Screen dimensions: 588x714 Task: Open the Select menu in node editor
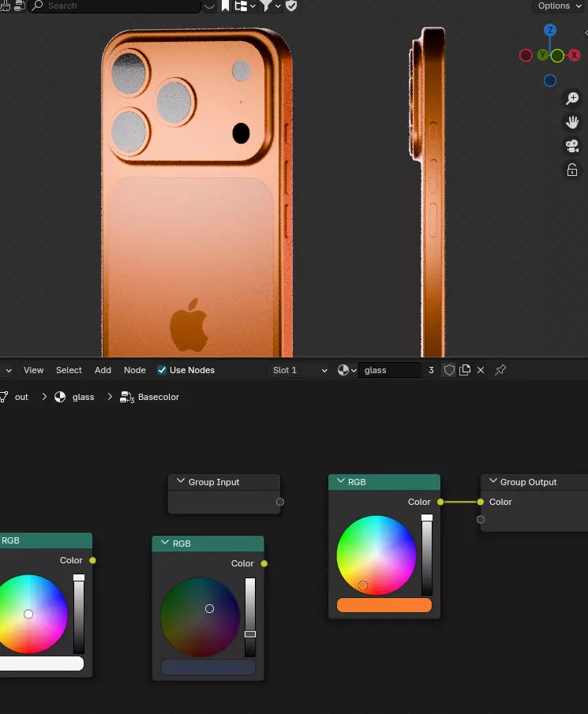69,370
